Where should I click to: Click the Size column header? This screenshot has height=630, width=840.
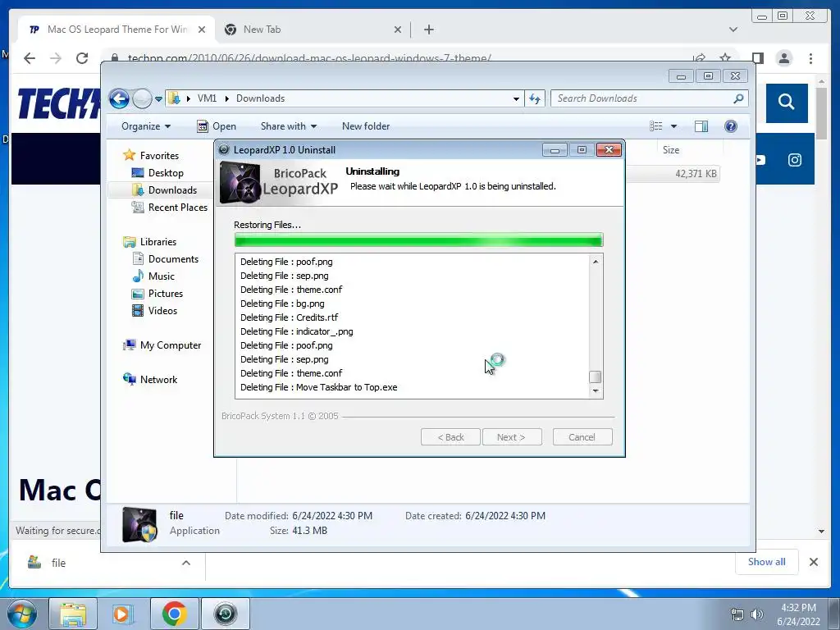click(671, 150)
